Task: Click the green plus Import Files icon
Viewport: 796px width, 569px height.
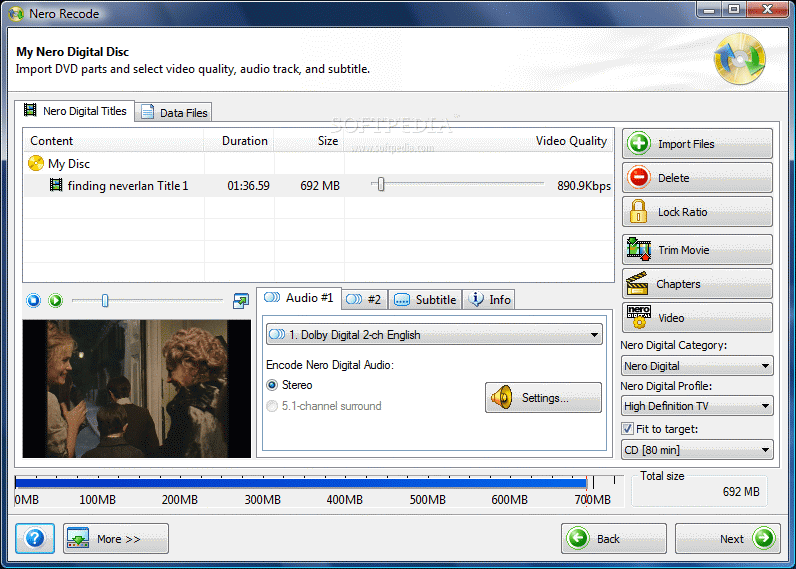Action: pyautogui.click(x=639, y=144)
